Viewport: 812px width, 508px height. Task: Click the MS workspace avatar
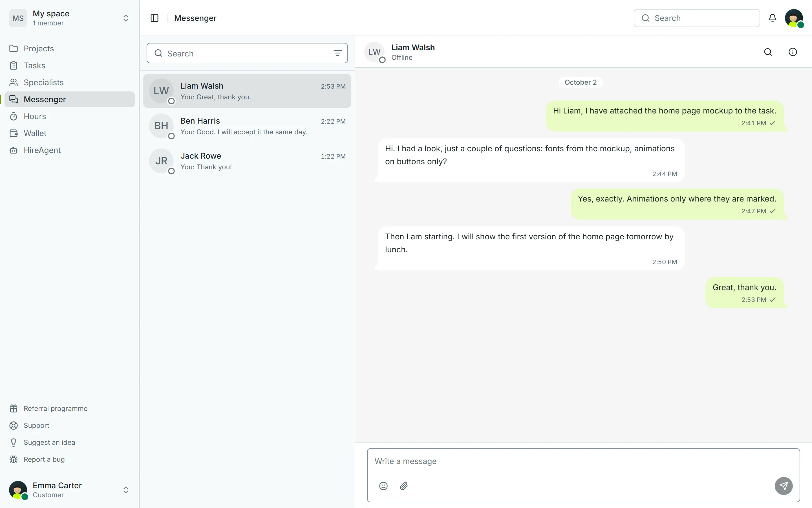pyautogui.click(x=18, y=18)
